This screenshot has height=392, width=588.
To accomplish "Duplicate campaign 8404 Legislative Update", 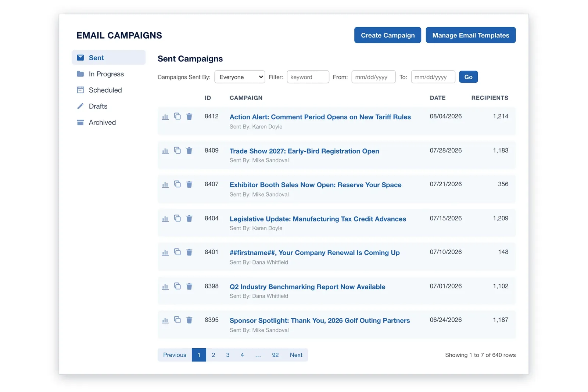I will coord(177,218).
